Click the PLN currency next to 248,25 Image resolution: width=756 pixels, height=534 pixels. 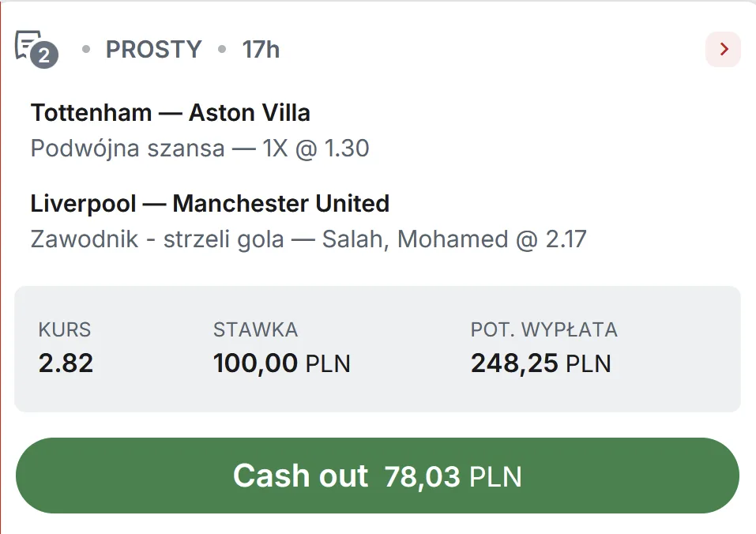[x=589, y=364]
